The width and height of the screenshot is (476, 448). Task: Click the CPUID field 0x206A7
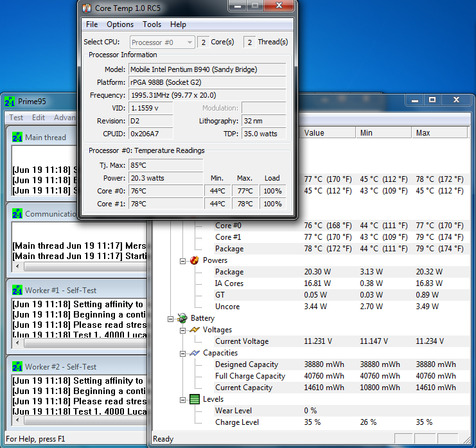coord(151,134)
